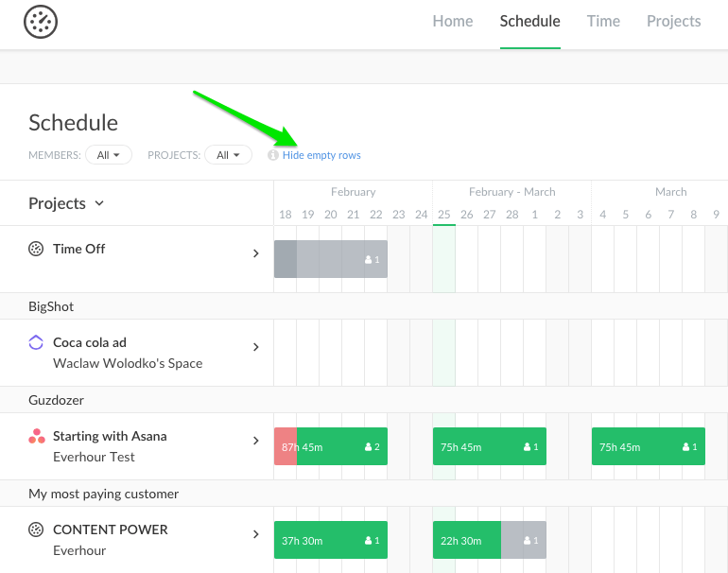
Task: Click the Everhour logo icon
Action: pos(41,22)
